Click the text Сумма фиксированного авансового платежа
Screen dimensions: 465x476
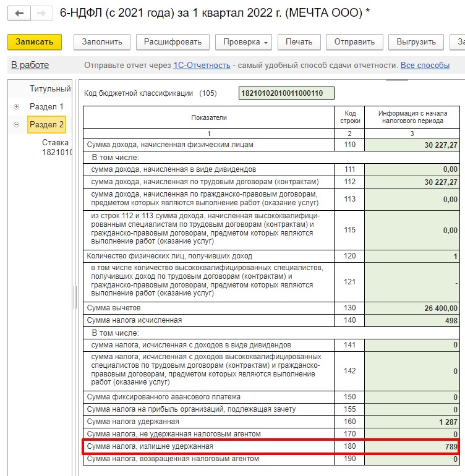pyautogui.click(x=163, y=397)
